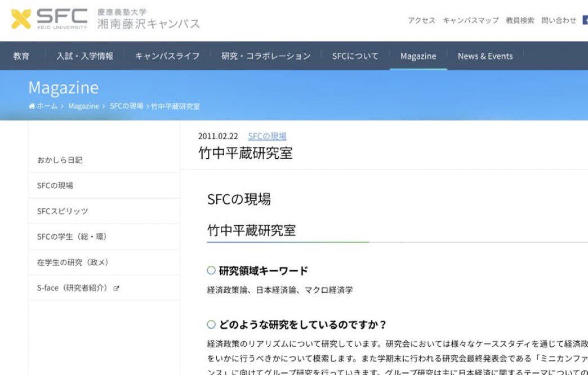
Task: Select SFCスピリッツ in the sidebar
Action: (x=63, y=211)
